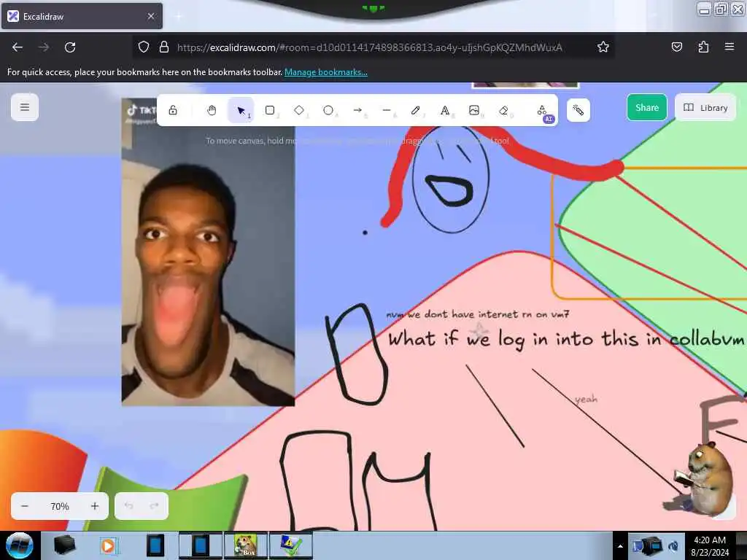Select the Insert image tool
The height and width of the screenshot is (560, 747).
click(474, 111)
